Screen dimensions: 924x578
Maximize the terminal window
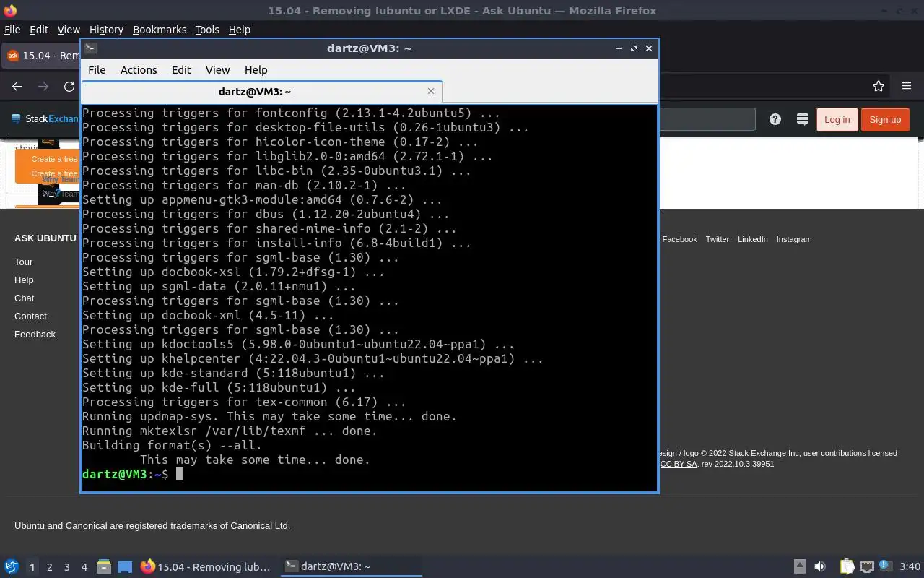pos(634,48)
